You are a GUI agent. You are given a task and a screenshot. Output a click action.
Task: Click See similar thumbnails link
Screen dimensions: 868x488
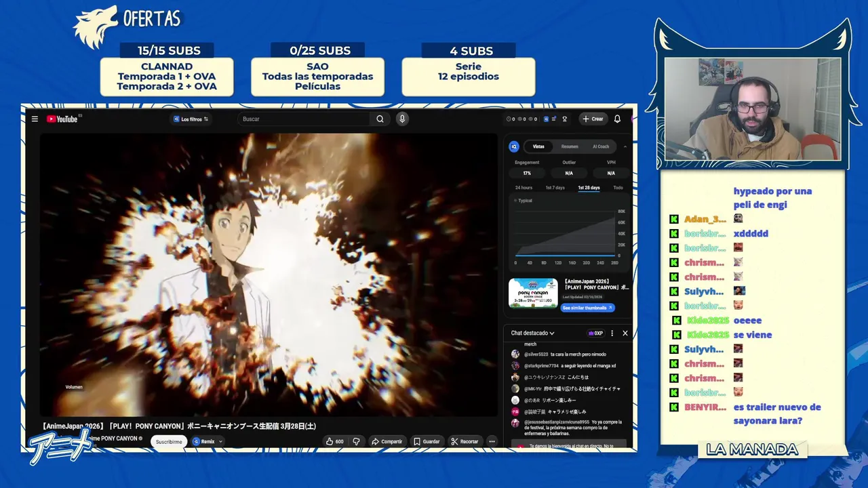click(588, 308)
